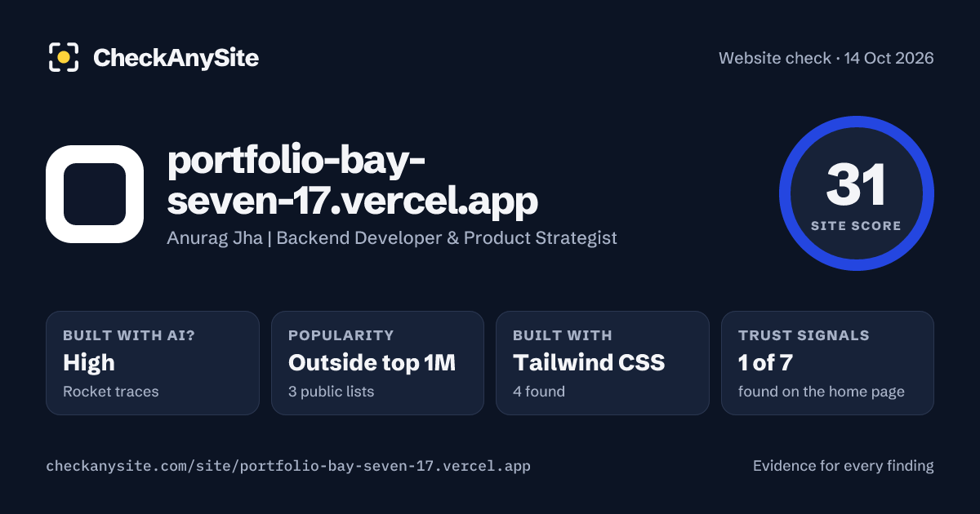Open the 'Built with' Tailwind CSS card
The image size is (980, 514).
click(603, 363)
